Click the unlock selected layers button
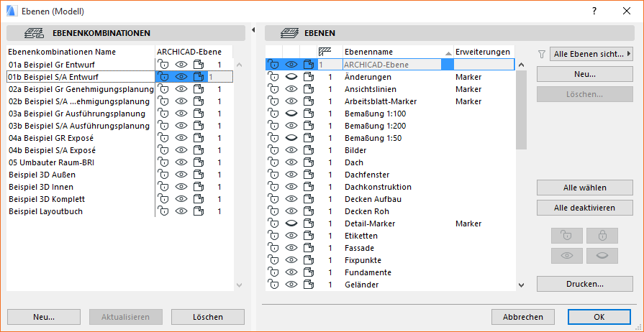 click(567, 236)
